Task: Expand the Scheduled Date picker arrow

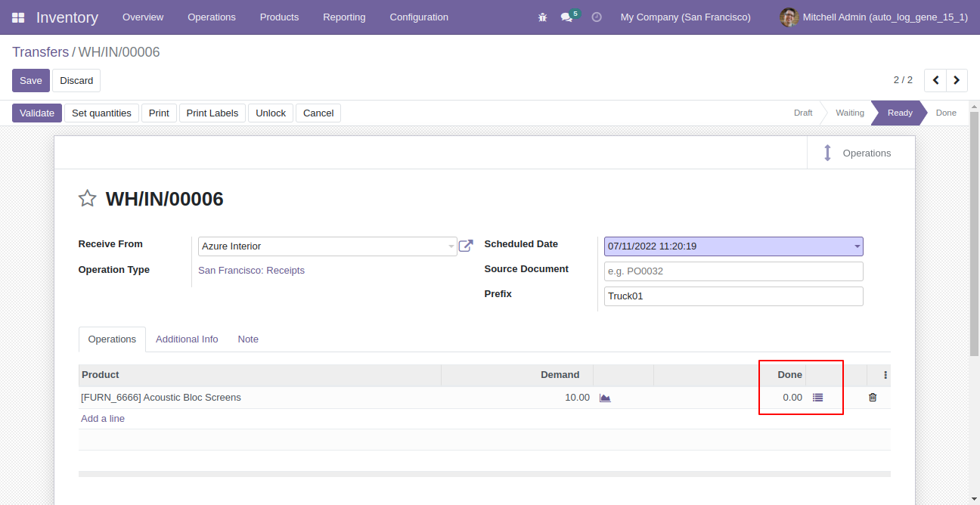Action: pyautogui.click(x=857, y=246)
